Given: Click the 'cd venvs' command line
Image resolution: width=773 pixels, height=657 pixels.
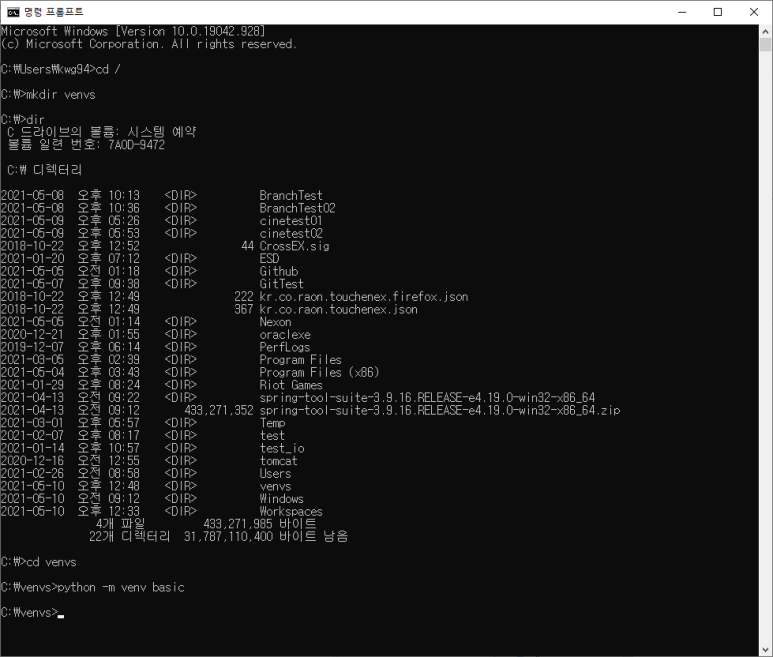Looking at the screenshot, I should point(39,562).
